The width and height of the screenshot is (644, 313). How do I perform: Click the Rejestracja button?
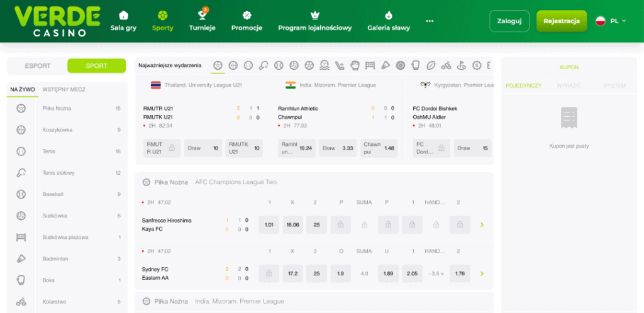(x=562, y=21)
